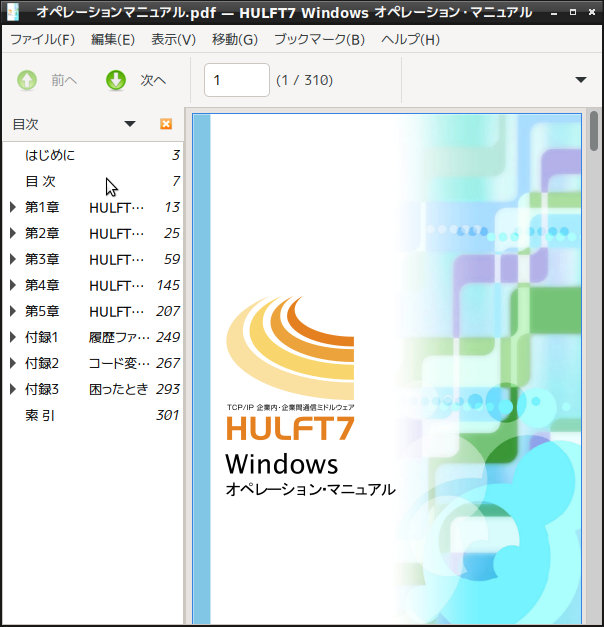
Task: Expand the 付録1 履歴ファ… entry
Action: coord(13,337)
